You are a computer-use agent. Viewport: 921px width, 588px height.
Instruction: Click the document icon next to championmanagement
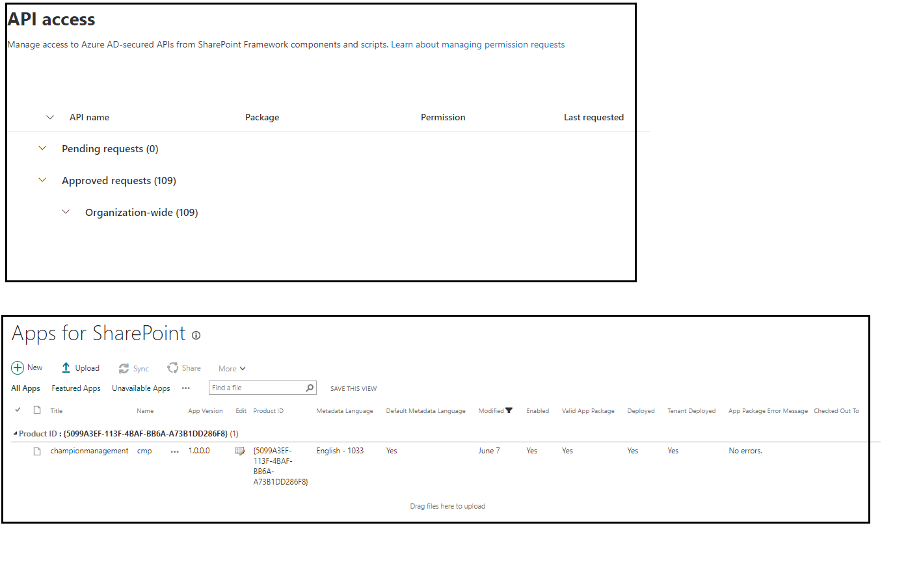(x=38, y=450)
